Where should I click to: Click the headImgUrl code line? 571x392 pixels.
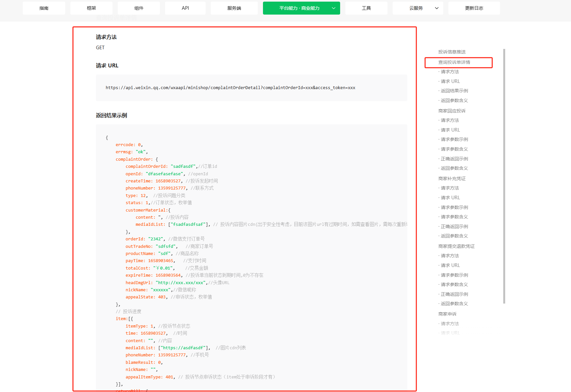(x=178, y=283)
